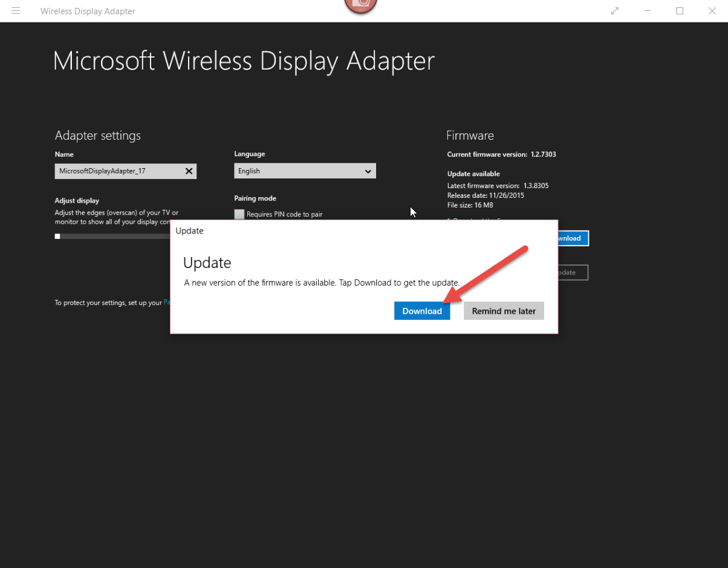Viewport: 728px width, 568px height.
Task: Open the hamburger navigation menu
Action: pos(16,11)
